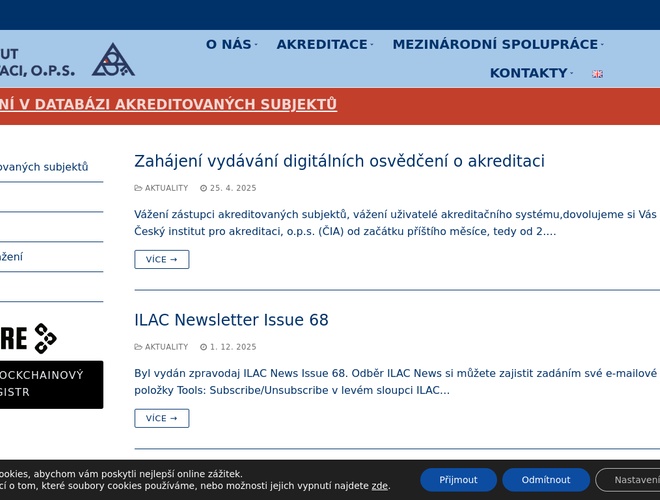Open article about digital accreditation certificates
Viewport: 660px width, 500px height.
point(339,161)
